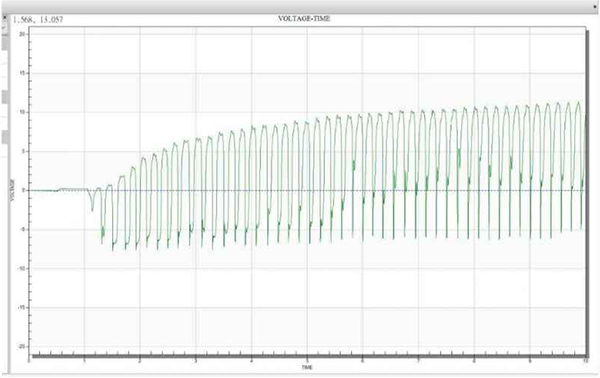This screenshot has width=600, height=378.
Task: Click the 1 tick mark on the time axis
Action: coord(85,361)
